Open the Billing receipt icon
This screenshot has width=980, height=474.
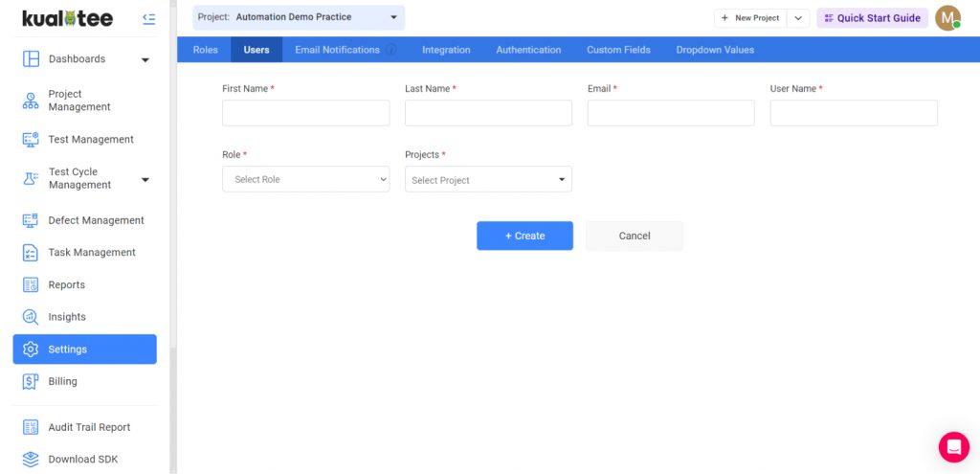pyautogui.click(x=31, y=381)
